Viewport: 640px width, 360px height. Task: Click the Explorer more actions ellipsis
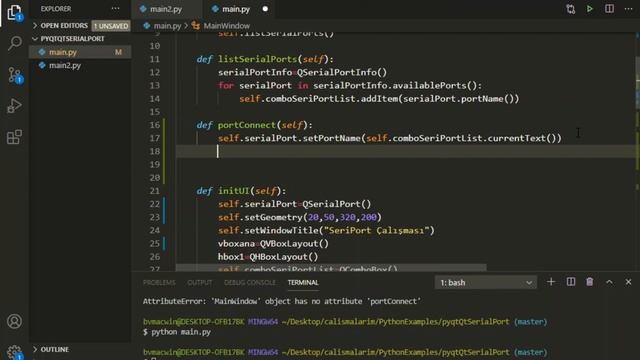(116, 9)
